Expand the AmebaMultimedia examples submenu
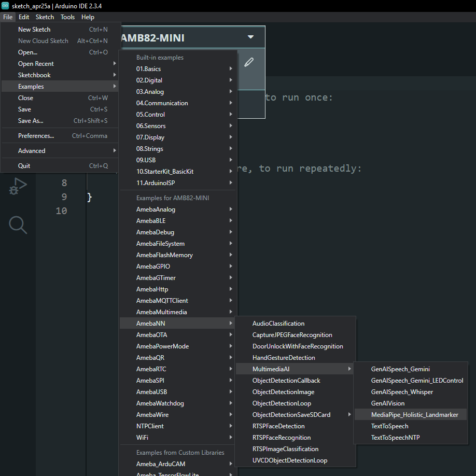Screen dimensions: 476x476 (177, 312)
